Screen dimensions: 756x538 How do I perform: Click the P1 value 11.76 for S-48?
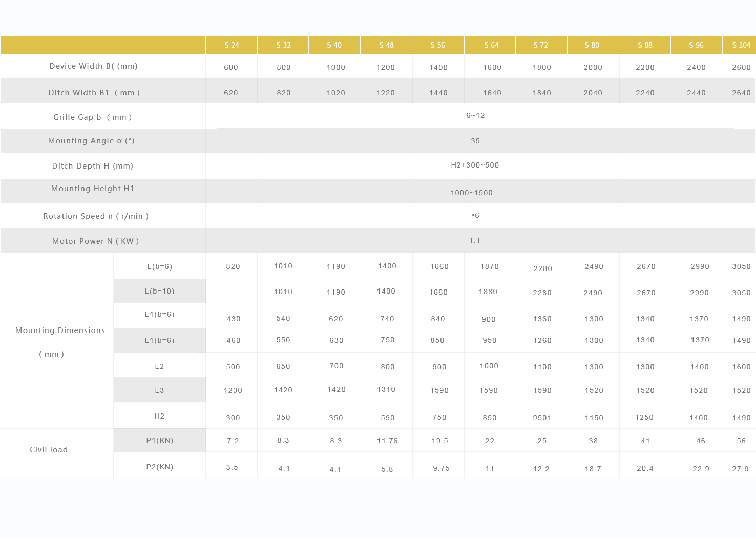tap(387, 441)
